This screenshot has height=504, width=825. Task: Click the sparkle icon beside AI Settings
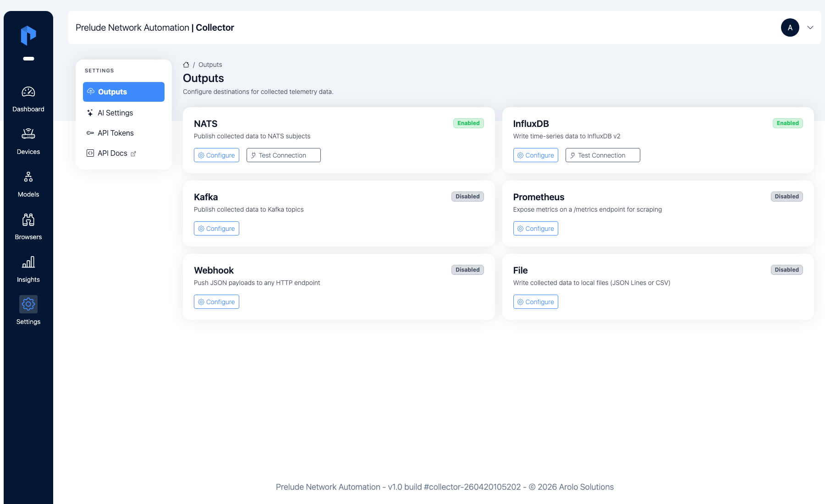[90, 113]
